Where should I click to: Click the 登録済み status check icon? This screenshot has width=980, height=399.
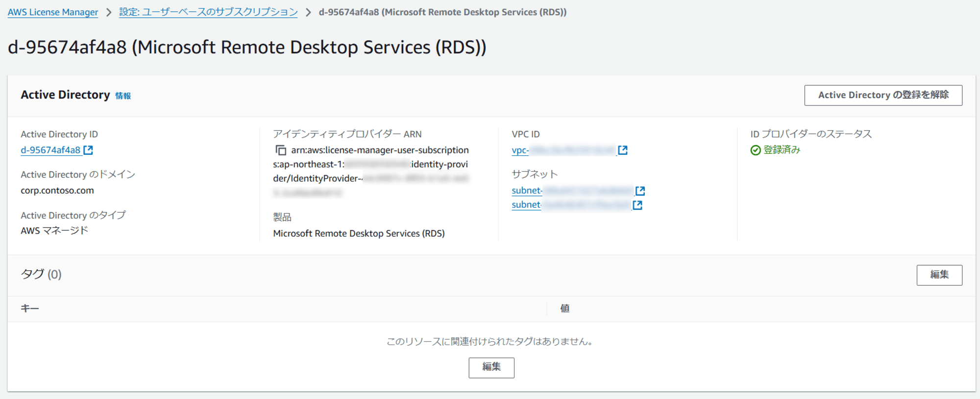[x=756, y=150]
